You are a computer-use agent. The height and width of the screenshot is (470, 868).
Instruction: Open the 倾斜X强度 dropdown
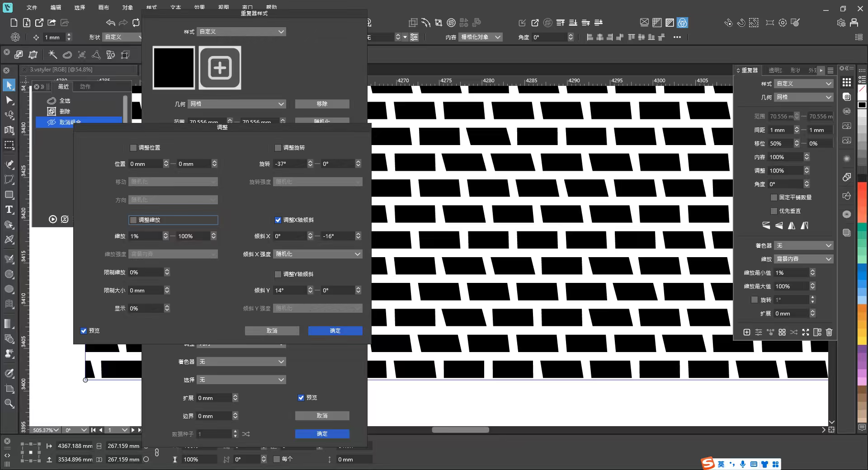pyautogui.click(x=317, y=254)
